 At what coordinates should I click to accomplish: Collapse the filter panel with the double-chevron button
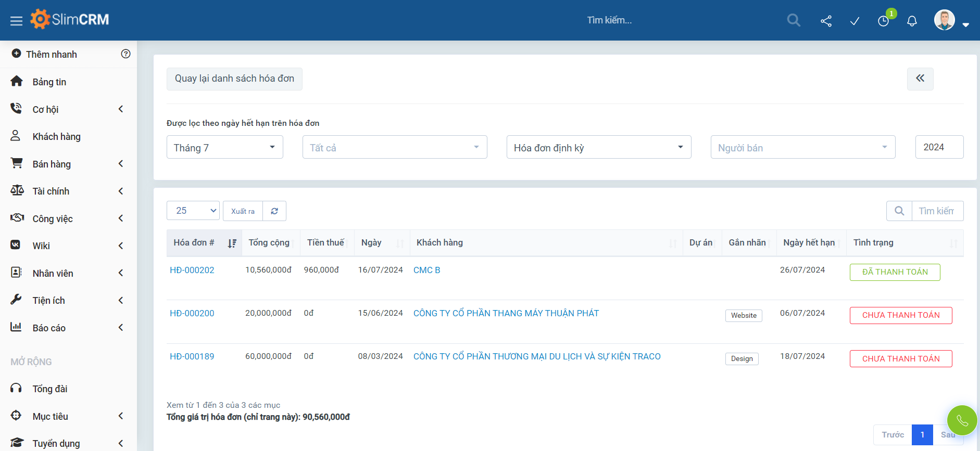(x=920, y=79)
